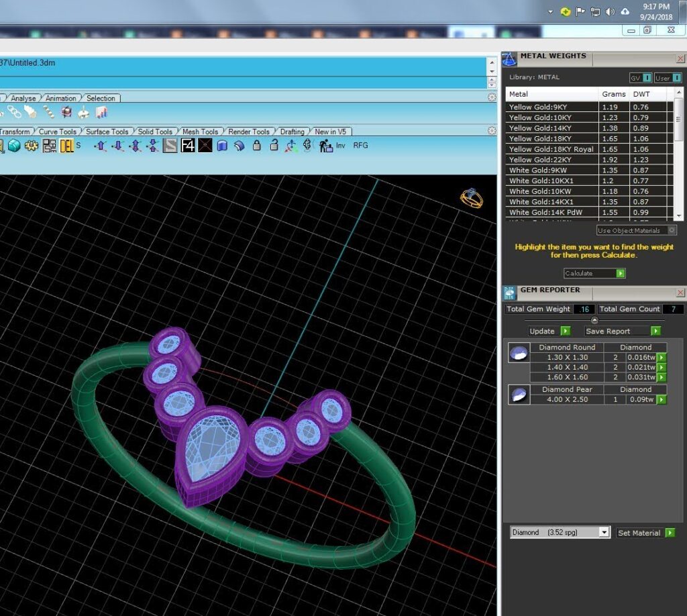Click the worker figure icon beside Inv
This screenshot has height=616, width=687.
coord(325,146)
